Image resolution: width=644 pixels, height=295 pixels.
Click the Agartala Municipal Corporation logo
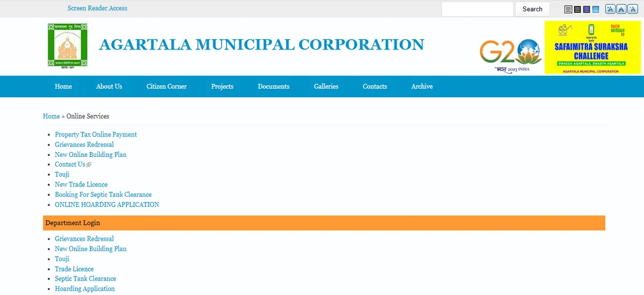68,45
